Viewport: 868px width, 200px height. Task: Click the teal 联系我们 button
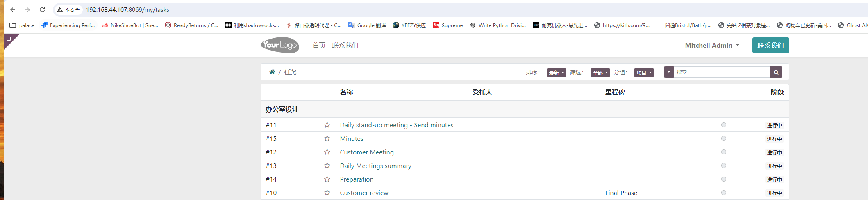[x=770, y=45]
